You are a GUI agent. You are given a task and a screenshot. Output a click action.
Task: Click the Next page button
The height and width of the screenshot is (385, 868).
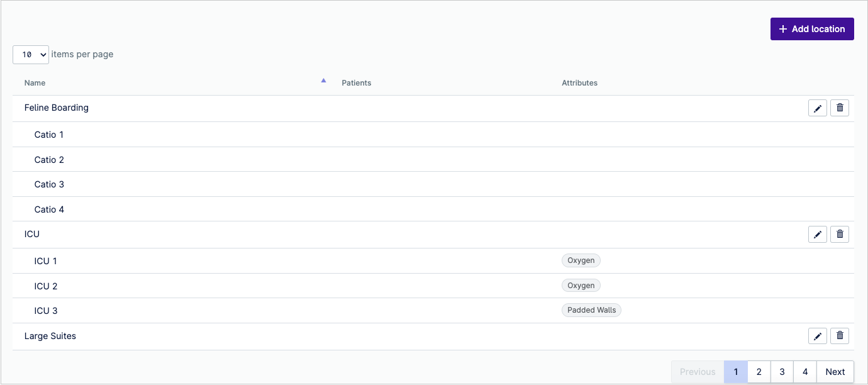[x=835, y=372]
